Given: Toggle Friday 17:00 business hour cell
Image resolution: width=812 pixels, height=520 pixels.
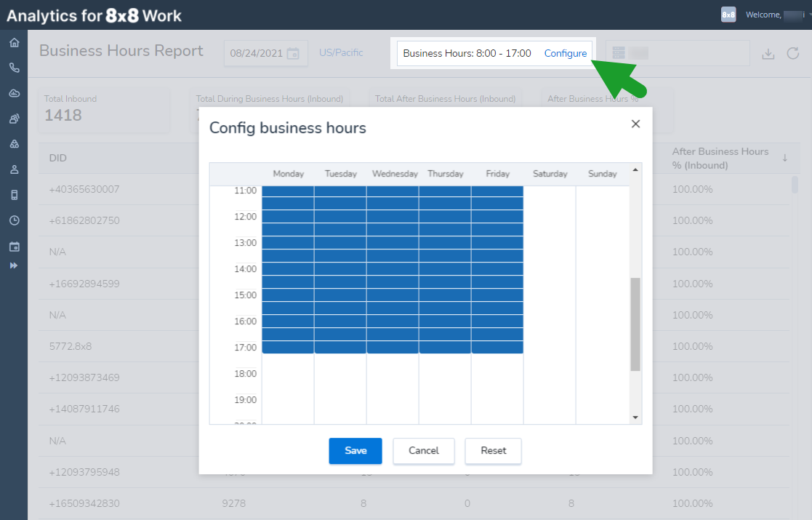Looking at the screenshot, I should [497, 348].
